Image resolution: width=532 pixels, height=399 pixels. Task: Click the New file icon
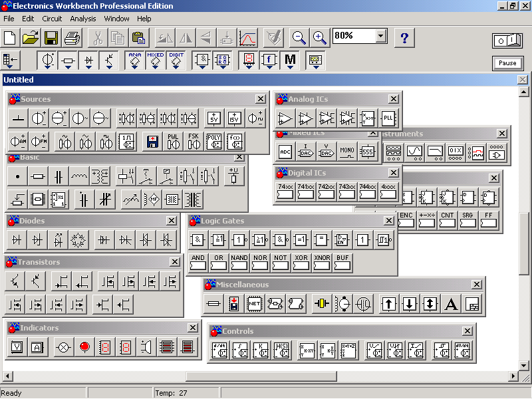pos(10,38)
